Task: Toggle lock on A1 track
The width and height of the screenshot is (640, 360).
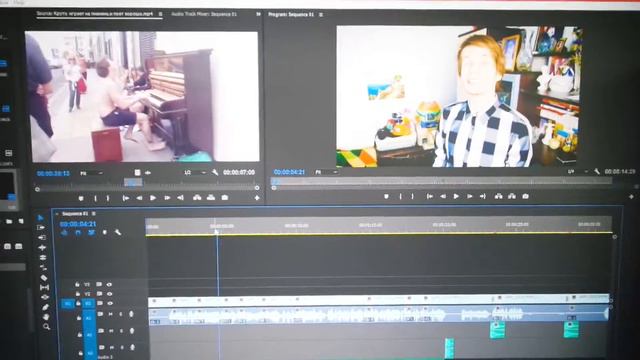Action: 79,317
